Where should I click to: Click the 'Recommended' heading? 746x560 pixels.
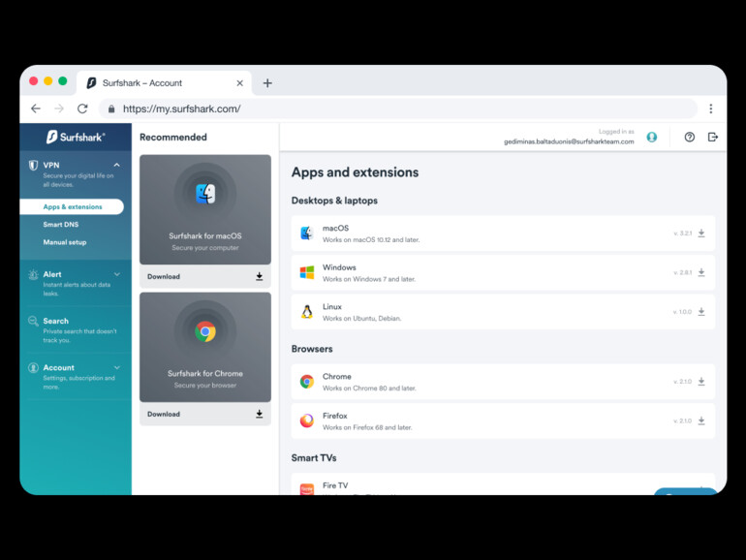coord(173,137)
